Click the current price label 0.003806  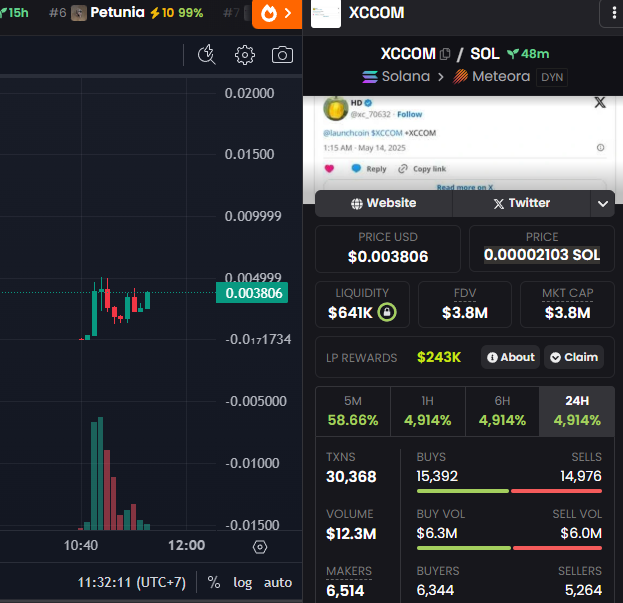[x=252, y=293]
